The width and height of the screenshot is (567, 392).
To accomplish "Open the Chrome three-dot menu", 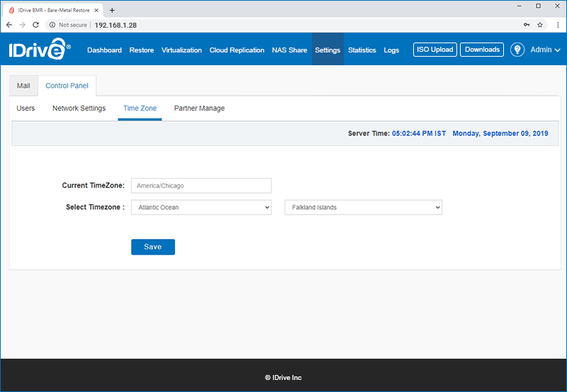I will click(558, 25).
